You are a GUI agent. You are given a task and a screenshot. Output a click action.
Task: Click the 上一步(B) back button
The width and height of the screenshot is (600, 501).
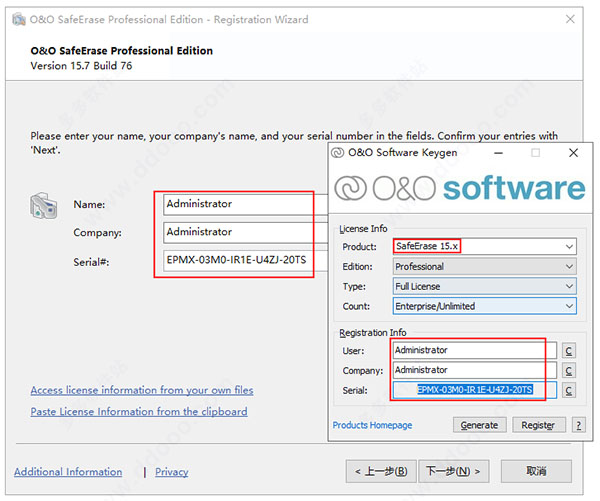[381, 471]
